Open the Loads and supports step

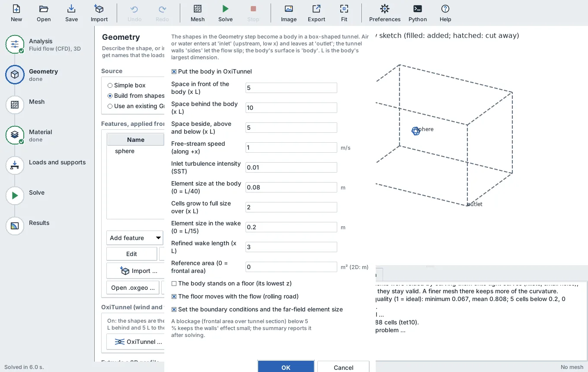click(15, 165)
